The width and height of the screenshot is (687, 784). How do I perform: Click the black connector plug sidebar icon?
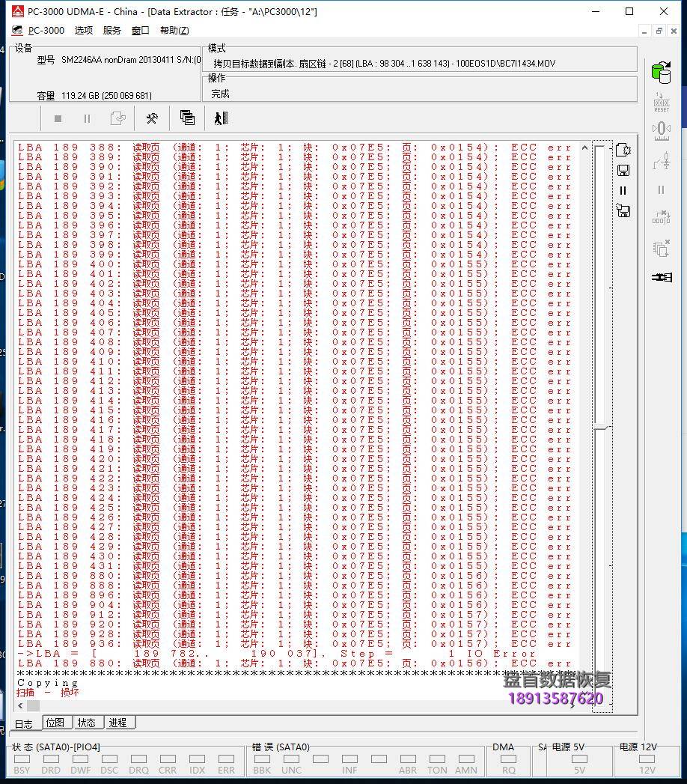pyautogui.click(x=662, y=276)
